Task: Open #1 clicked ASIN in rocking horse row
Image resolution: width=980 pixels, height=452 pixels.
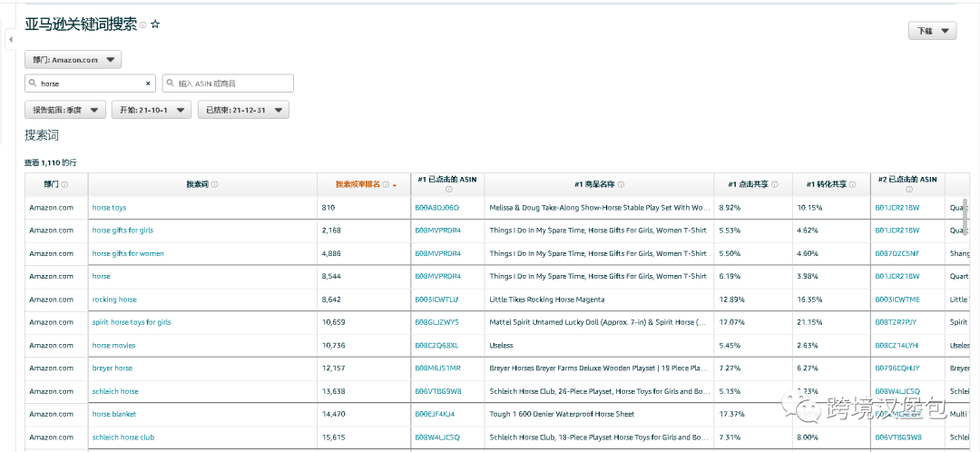Action: tap(436, 300)
